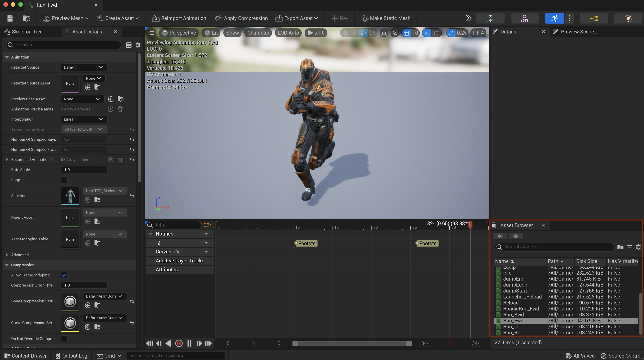Open Asset Browser filter options icon
Image resolution: width=644 pixels, height=360 pixels.
[629, 247]
